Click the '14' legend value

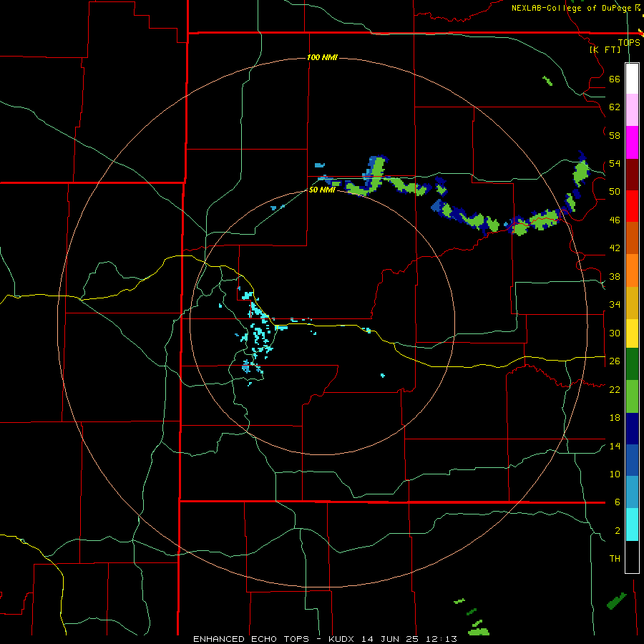point(615,446)
